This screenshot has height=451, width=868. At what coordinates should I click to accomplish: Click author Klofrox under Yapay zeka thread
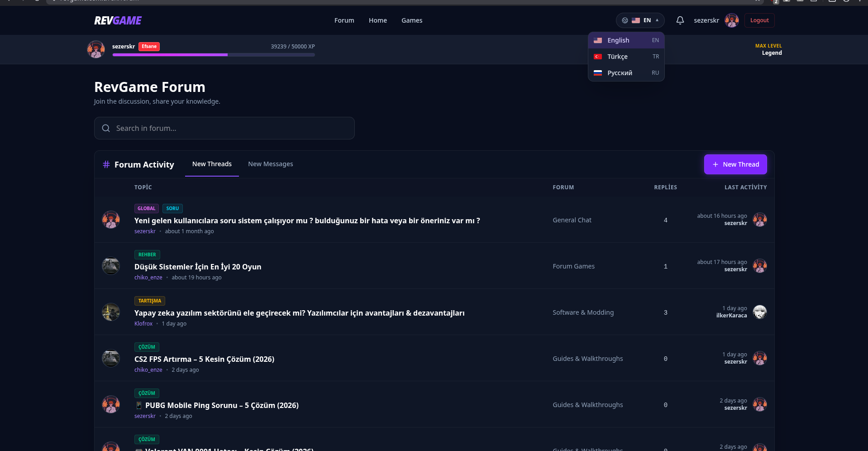click(x=143, y=324)
